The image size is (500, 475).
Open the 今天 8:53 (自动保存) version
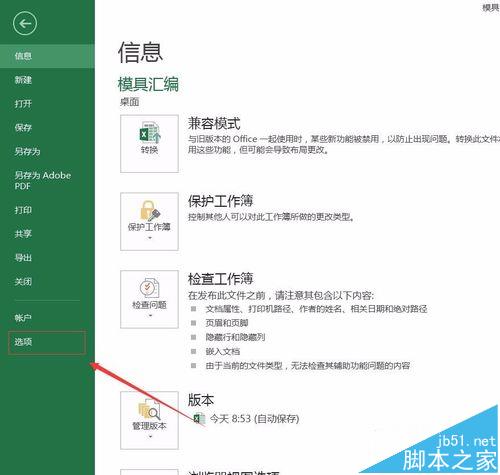(x=254, y=419)
